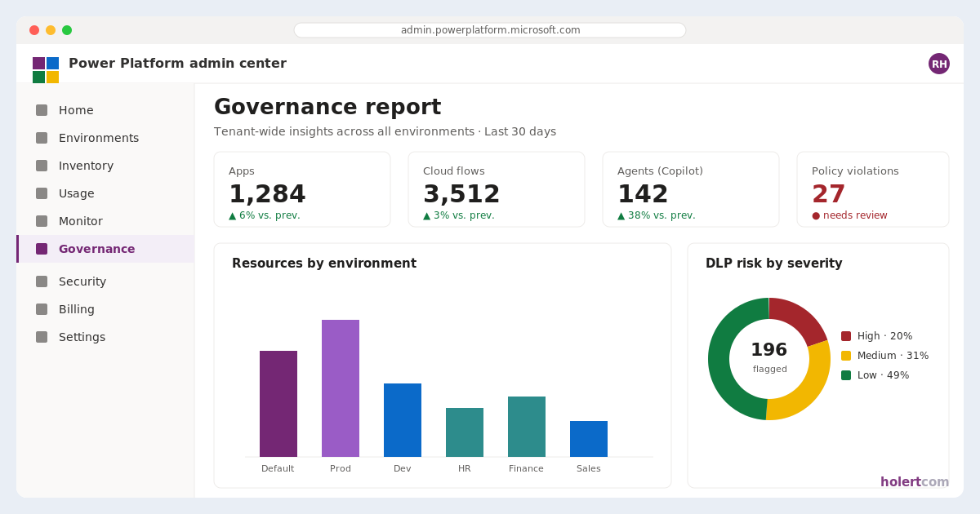Click the Governance sidebar icon
This screenshot has height=514, width=980.
(x=42, y=249)
